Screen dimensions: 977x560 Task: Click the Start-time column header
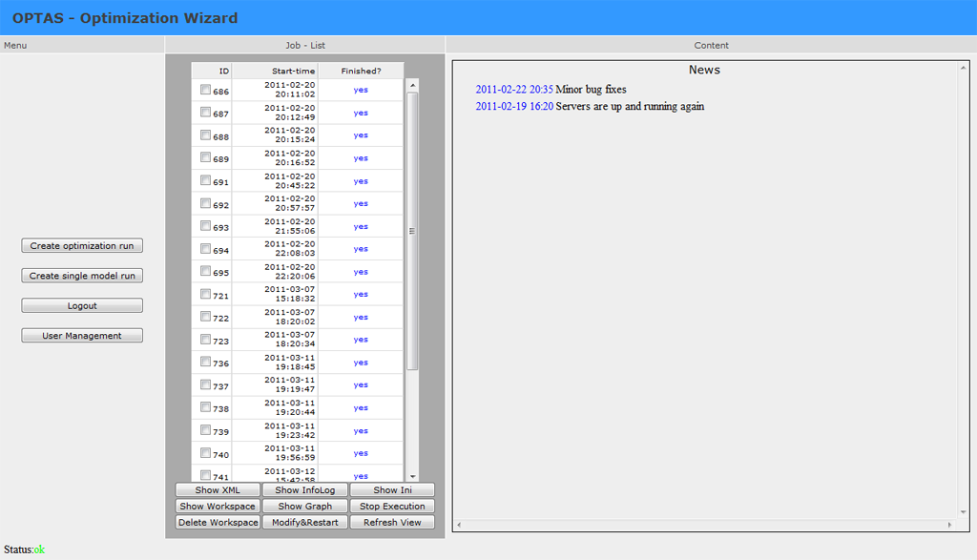pyautogui.click(x=293, y=71)
